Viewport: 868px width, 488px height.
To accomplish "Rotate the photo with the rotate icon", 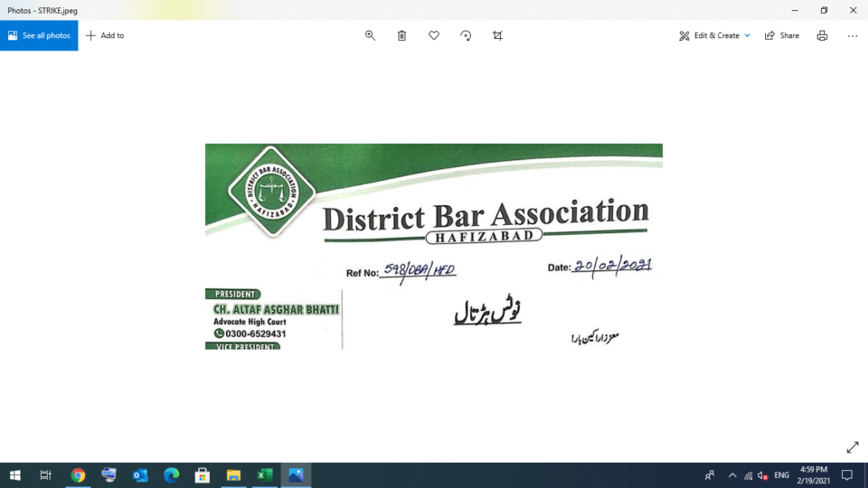I will coord(466,35).
